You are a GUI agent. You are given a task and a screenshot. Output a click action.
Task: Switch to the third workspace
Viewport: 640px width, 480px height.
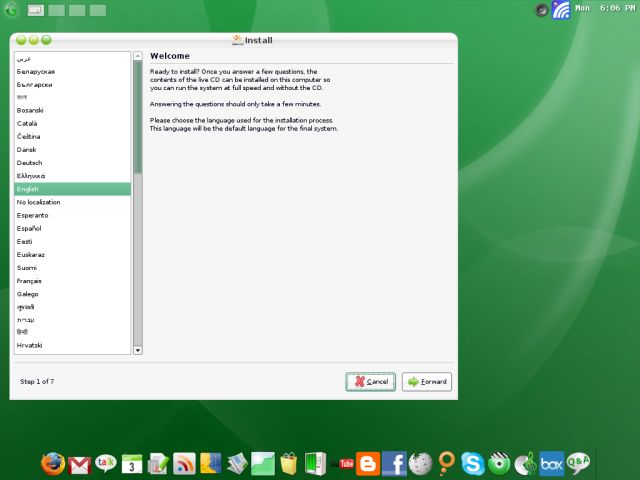click(x=77, y=10)
